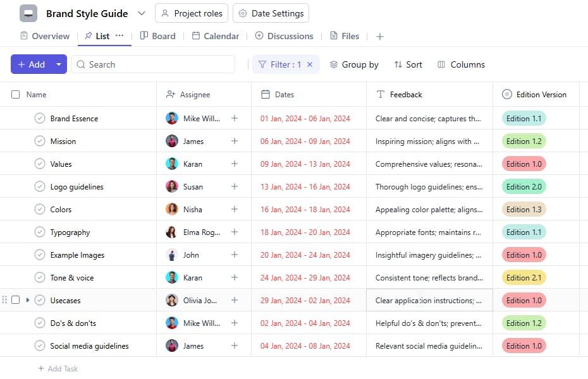Click the plus icon beside assignee Susan
The image size is (588, 379).
pos(235,186)
